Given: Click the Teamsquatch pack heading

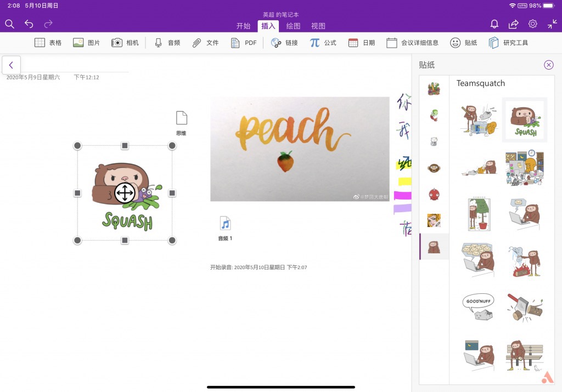Looking at the screenshot, I should pyautogui.click(x=481, y=83).
